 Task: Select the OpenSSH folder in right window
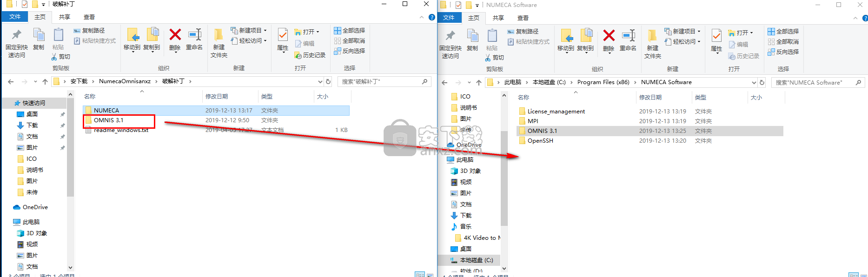(x=649, y=141)
